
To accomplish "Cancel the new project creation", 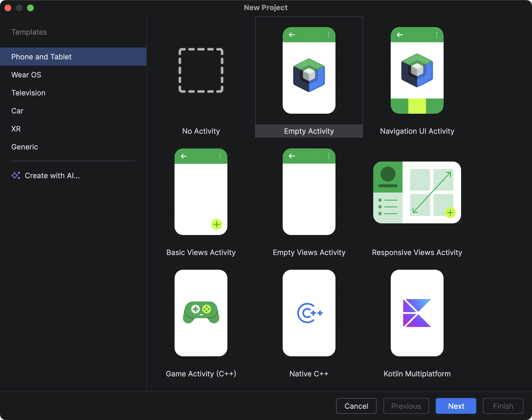I will pyautogui.click(x=356, y=406).
